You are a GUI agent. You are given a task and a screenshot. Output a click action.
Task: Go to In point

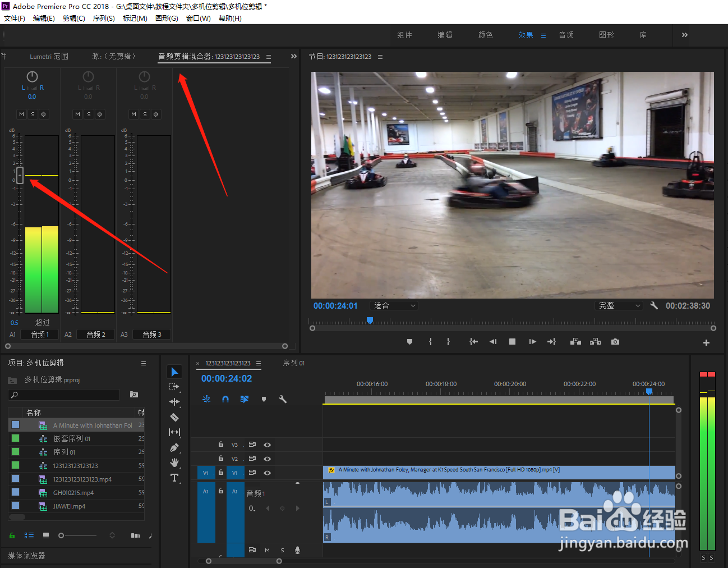(x=473, y=342)
